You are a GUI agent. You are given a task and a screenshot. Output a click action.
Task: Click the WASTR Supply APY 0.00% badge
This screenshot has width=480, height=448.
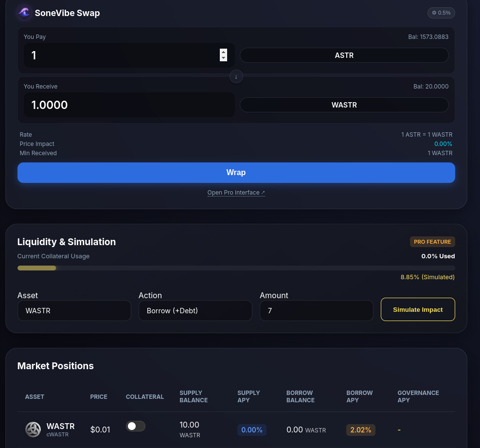click(x=251, y=430)
